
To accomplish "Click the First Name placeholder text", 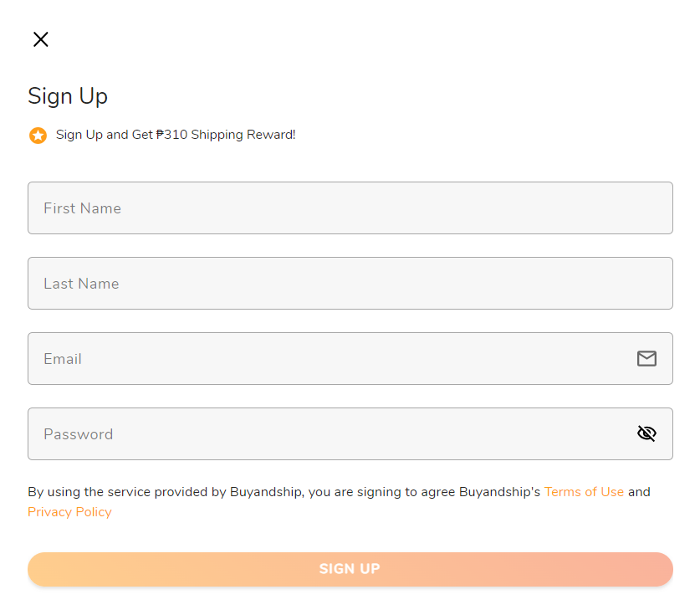I will [x=83, y=208].
